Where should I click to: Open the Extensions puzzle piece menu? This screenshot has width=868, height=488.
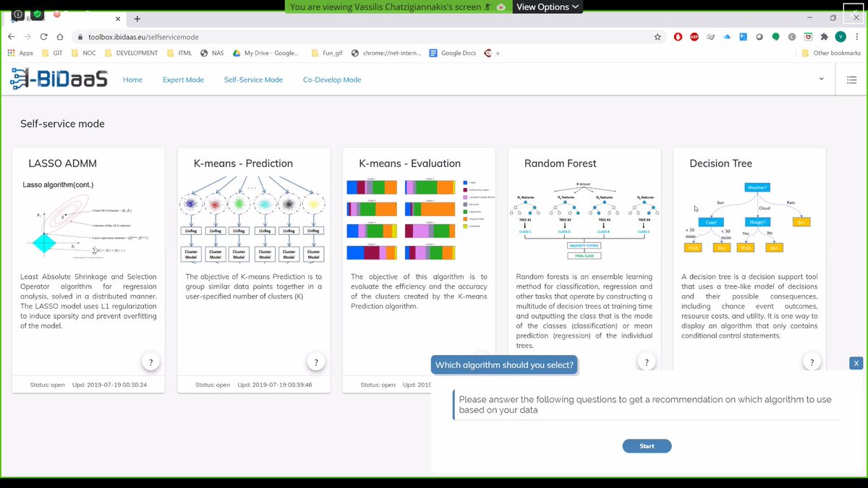[824, 36]
